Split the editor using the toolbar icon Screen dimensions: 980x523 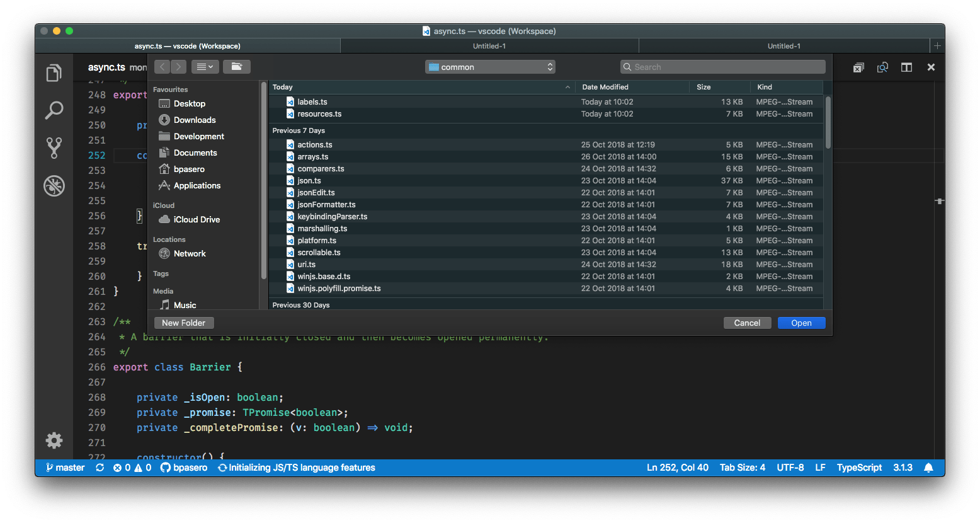coord(906,67)
